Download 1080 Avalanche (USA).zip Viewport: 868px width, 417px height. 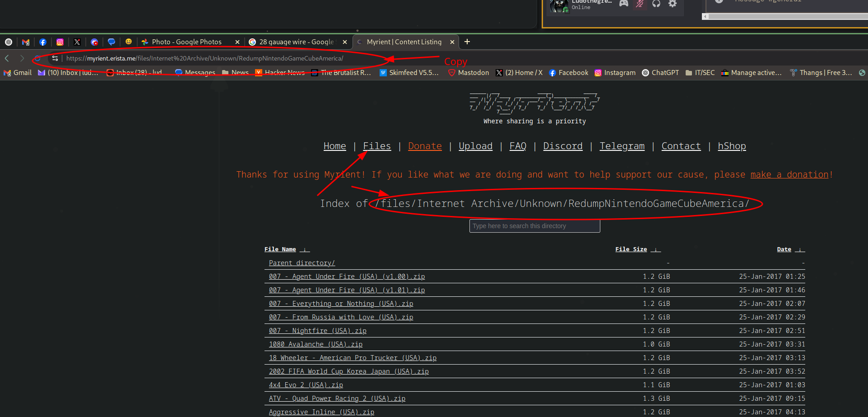point(316,344)
